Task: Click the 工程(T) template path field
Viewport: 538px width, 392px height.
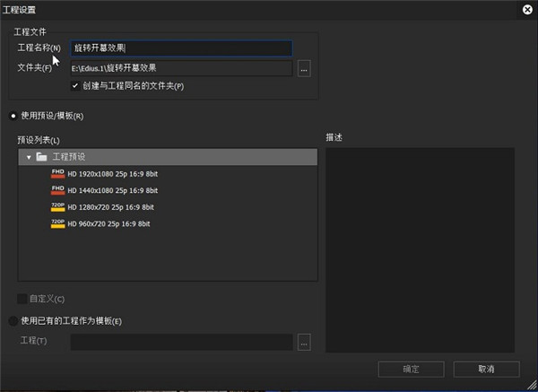Action: click(181, 342)
